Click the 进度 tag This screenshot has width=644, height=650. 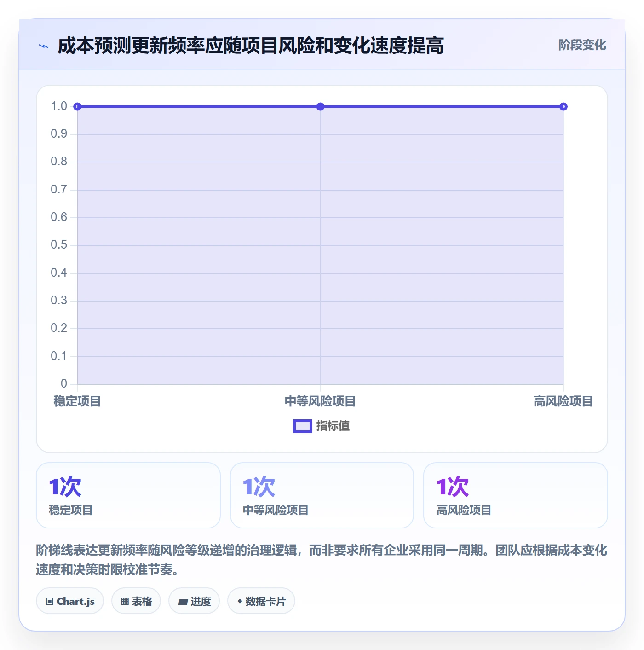(194, 601)
